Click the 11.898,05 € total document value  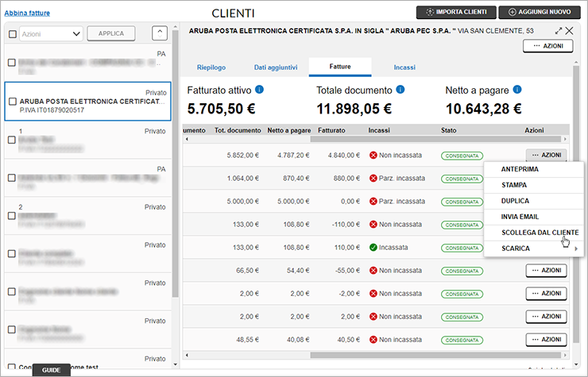(354, 109)
